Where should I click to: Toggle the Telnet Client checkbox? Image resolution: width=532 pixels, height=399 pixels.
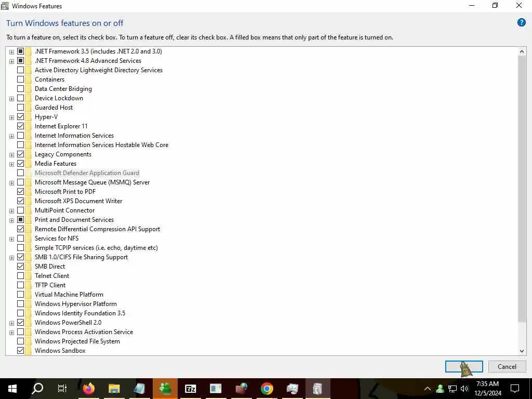(x=20, y=276)
